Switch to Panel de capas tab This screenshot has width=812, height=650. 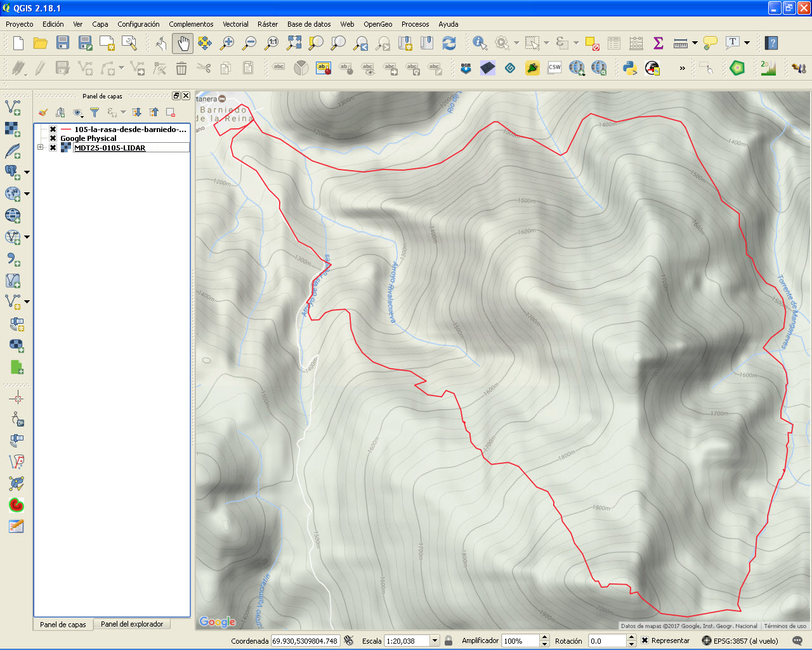(x=63, y=625)
